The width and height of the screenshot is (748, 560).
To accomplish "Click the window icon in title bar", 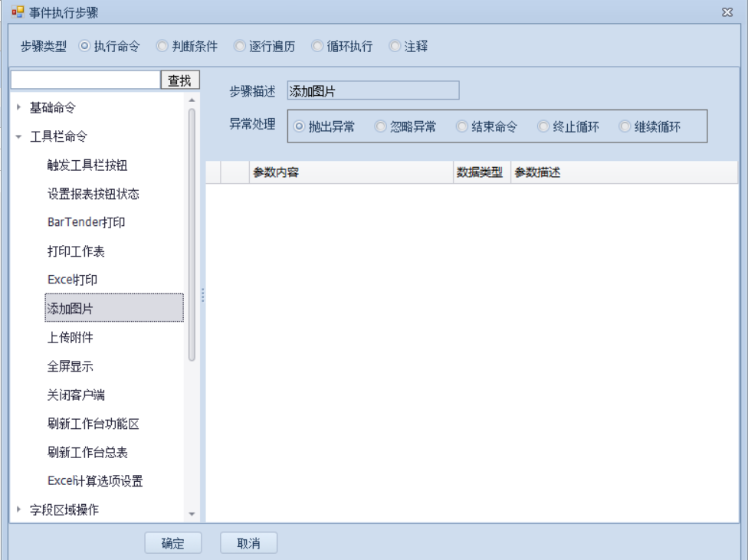I will (18, 12).
